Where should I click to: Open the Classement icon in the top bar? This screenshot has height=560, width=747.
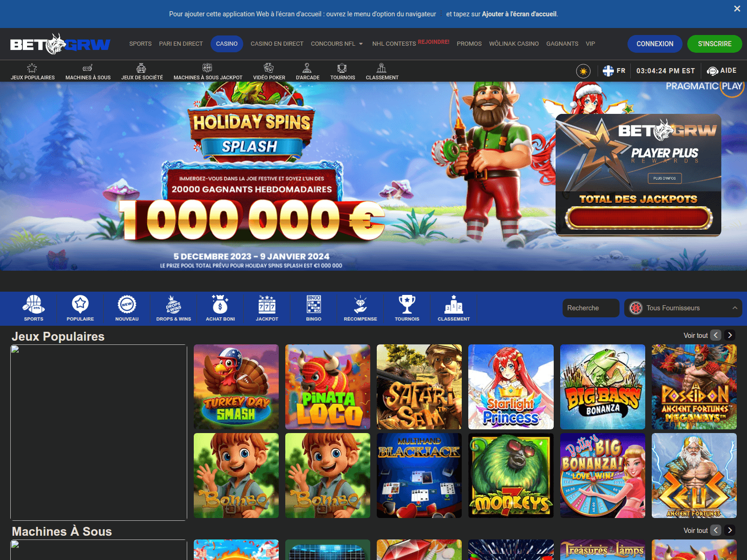coord(381,68)
